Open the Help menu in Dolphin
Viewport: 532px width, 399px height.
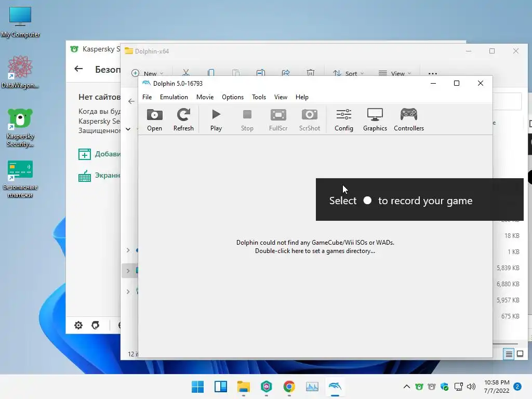[302, 97]
